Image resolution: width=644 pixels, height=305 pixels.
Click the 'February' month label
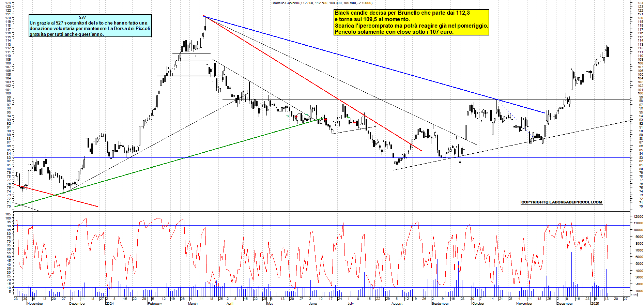coord(155,303)
